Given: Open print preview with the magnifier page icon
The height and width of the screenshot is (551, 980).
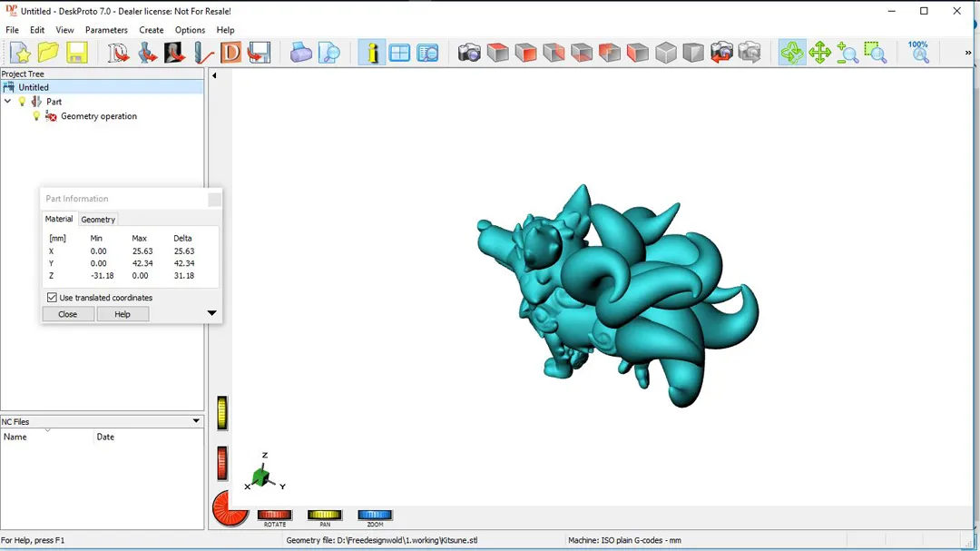Looking at the screenshot, I should coord(328,53).
